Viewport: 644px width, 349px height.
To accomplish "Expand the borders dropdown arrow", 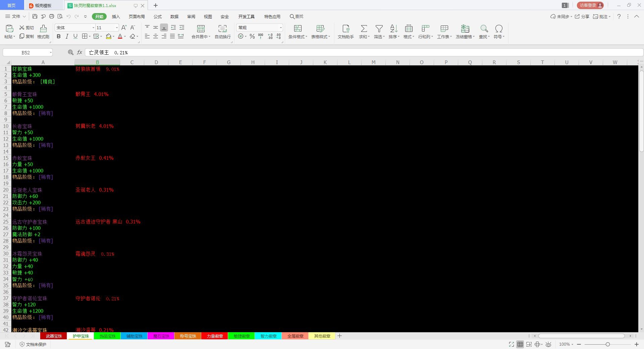I will pos(90,37).
